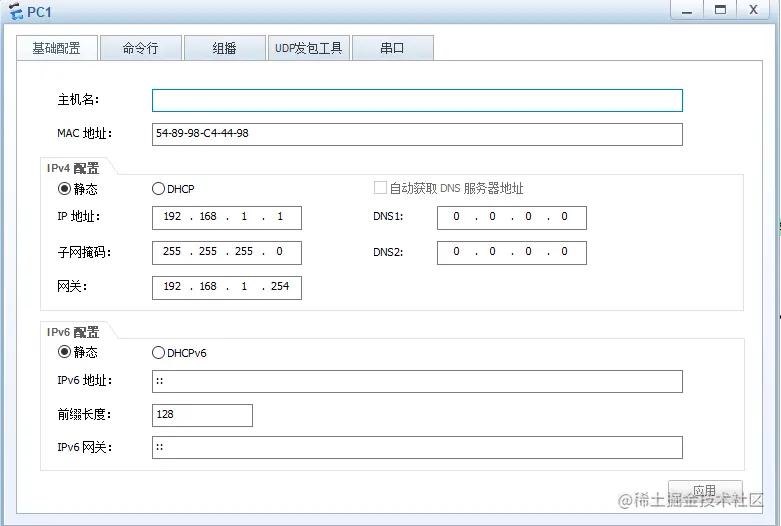This screenshot has height=526, width=781.
Task: Click into the MAC 地址 field
Action: pos(417,134)
